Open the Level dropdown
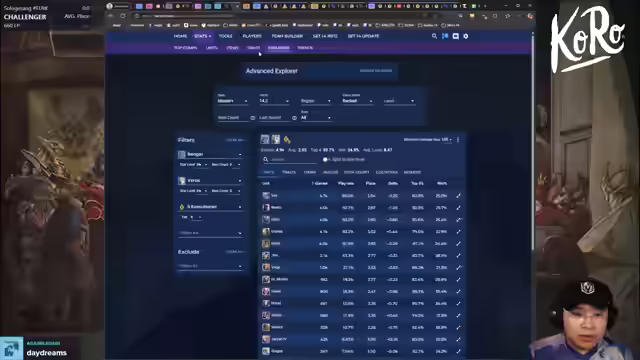640x360 pixels. click(x=399, y=100)
